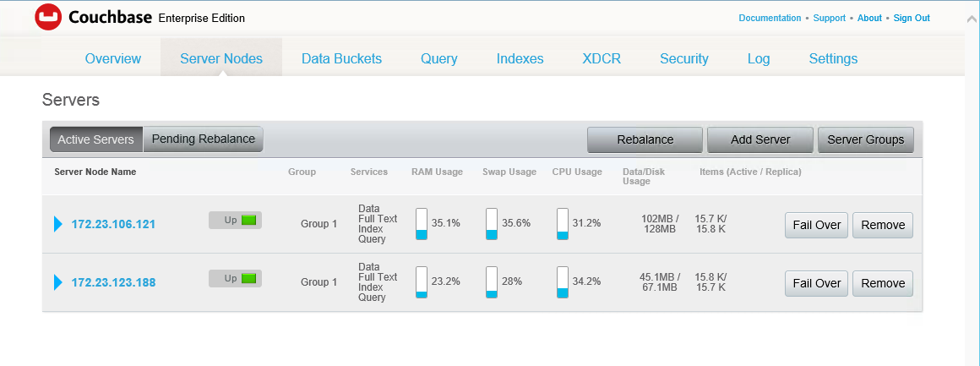The width and height of the screenshot is (980, 366).
Task: Click Group 1 for server 172.23.106.121
Action: point(318,224)
